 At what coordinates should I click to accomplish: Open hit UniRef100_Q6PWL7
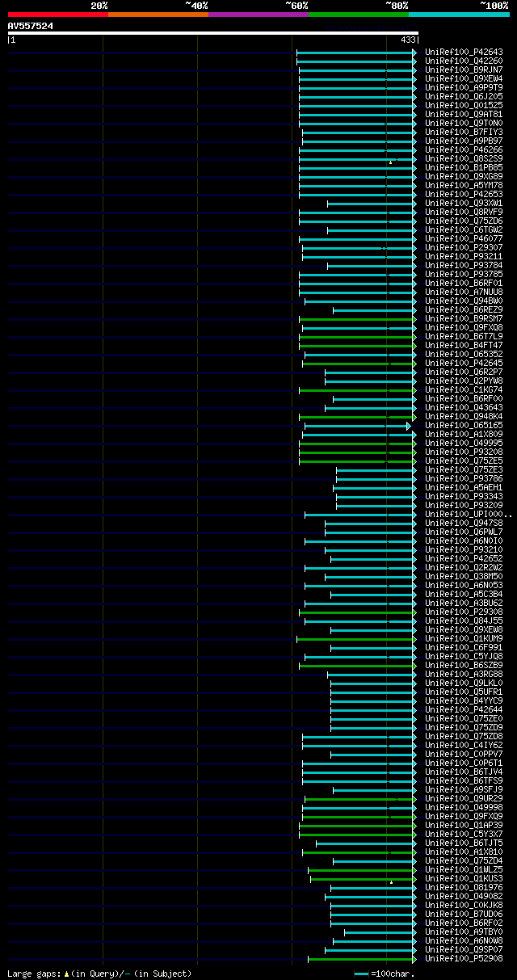[x=464, y=532]
